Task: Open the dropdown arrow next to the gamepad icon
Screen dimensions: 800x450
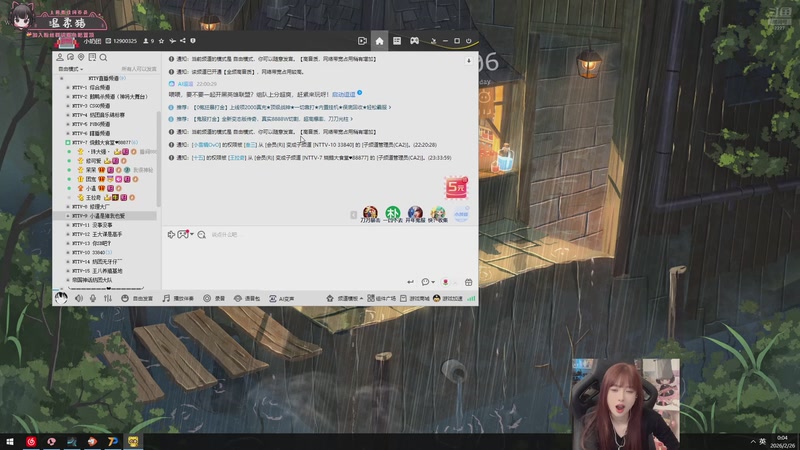Action: coord(192,235)
